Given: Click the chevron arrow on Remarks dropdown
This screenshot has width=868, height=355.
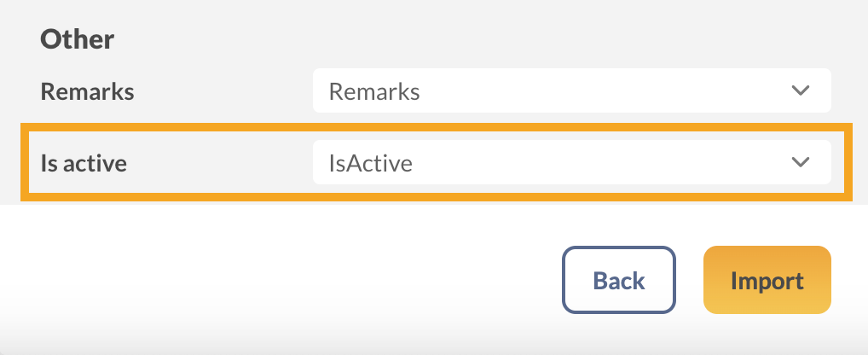Looking at the screenshot, I should click(800, 90).
